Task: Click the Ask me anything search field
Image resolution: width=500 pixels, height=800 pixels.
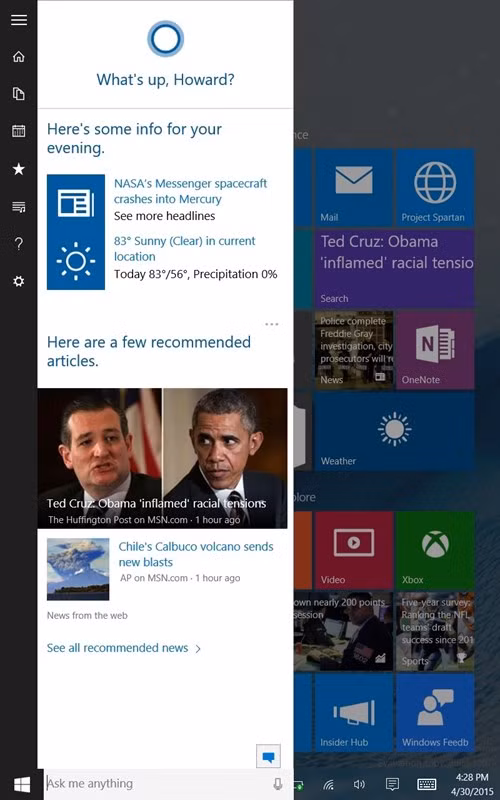Action: 157,784
